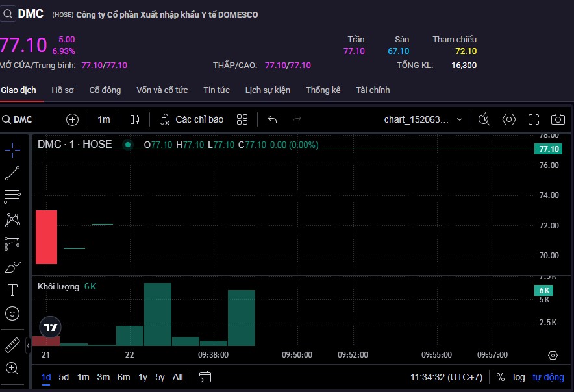Open candlestick chart type menu
The image size is (574, 392).
pos(134,119)
